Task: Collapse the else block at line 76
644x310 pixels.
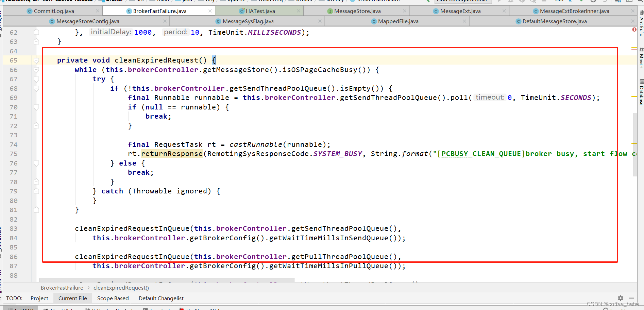Action: click(36, 163)
